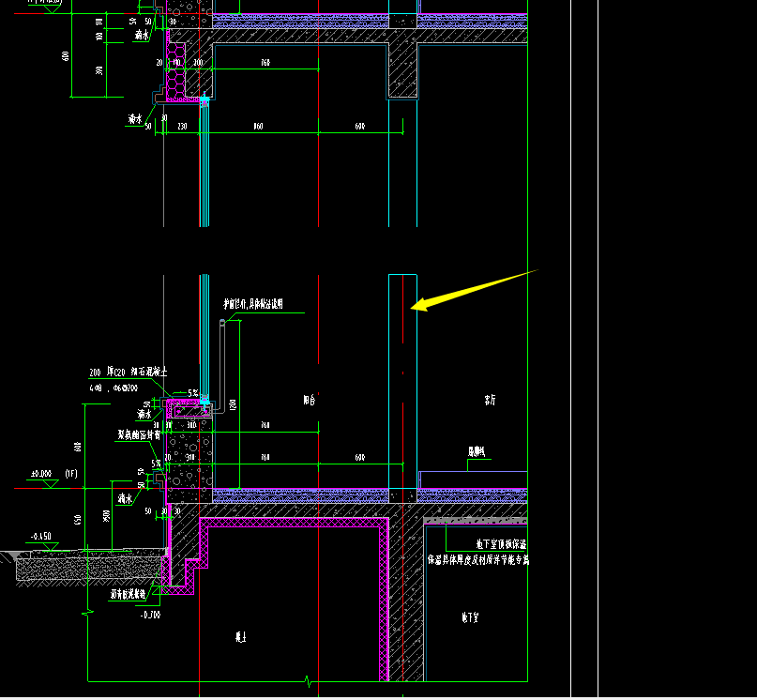
Task: Select the -0.450 elevation value
Action: point(41,536)
